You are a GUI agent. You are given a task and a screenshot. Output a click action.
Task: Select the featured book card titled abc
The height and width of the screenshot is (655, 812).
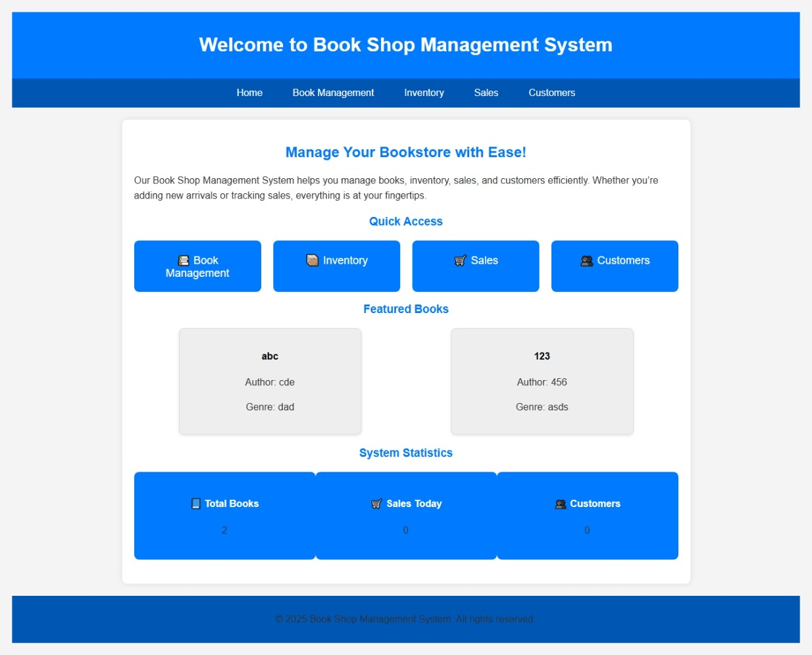[x=270, y=381]
